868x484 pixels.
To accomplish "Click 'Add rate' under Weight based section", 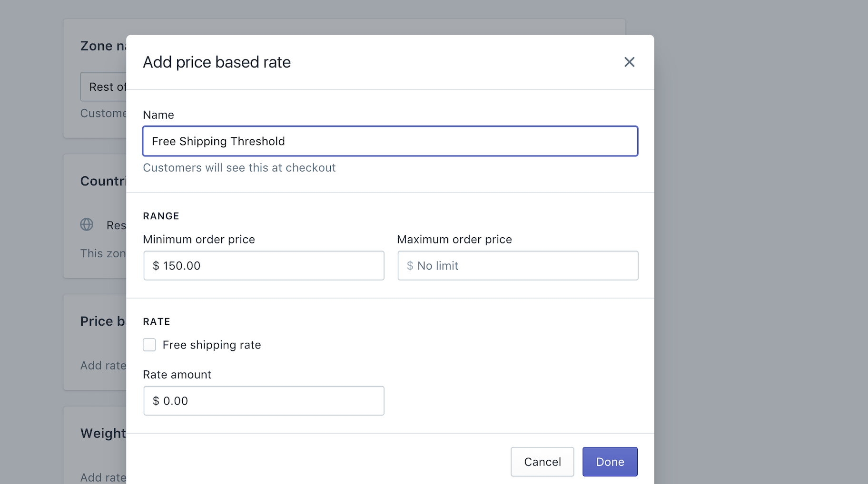I will (103, 477).
